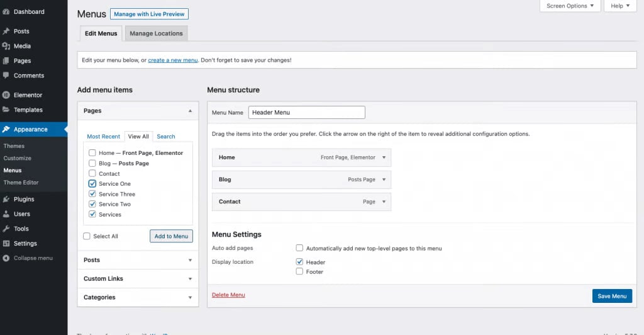Click the Settings sliders icon
This screenshot has width=644, height=335.
tap(6, 244)
